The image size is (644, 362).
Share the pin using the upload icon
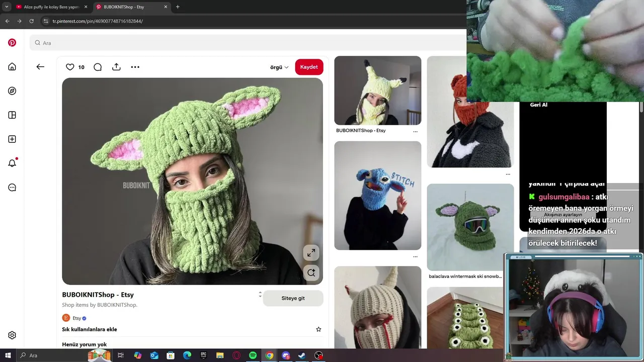click(116, 67)
